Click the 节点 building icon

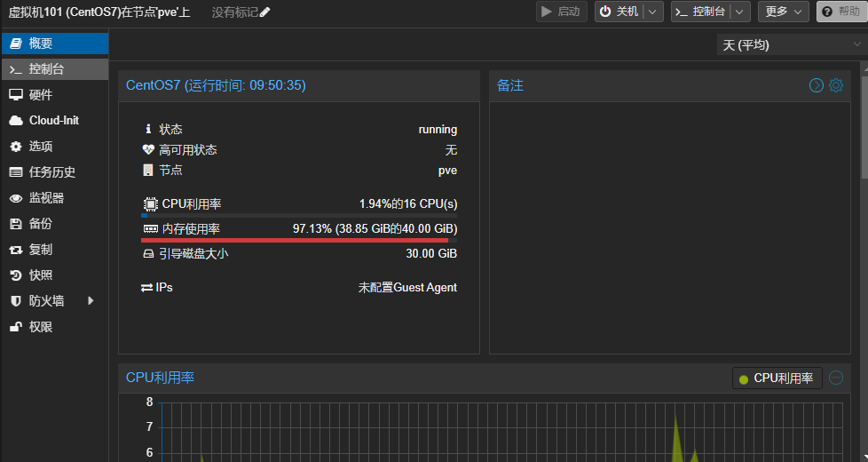[x=148, y=170]
